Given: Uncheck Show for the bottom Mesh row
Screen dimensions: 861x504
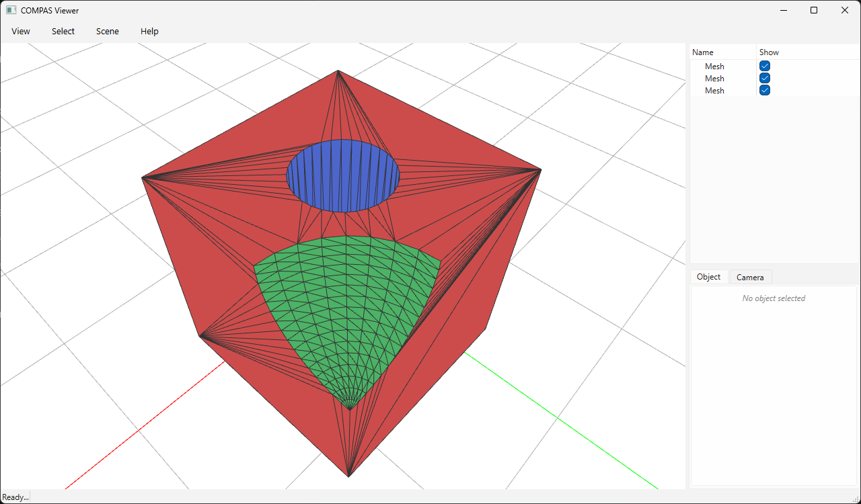Looking at the screenshot, I should (765, 90).
